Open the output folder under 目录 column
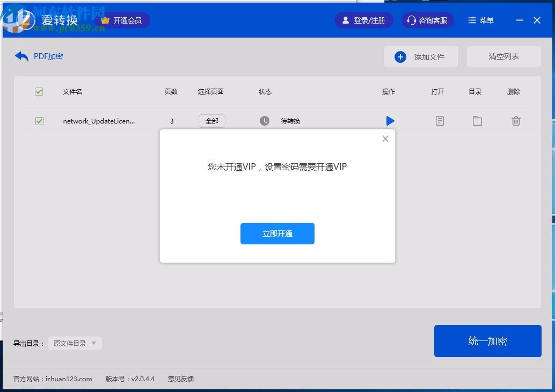Screen dimensions: 555x392 (477, 121)
